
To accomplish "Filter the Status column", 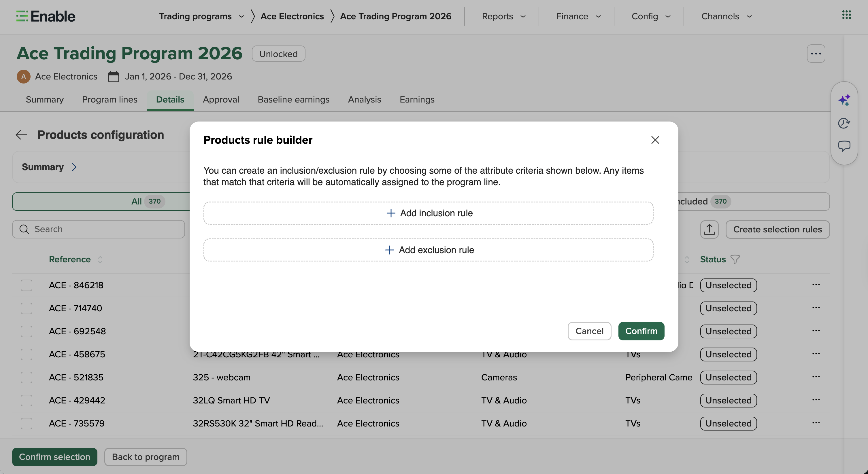I will [x=735, y=259].
